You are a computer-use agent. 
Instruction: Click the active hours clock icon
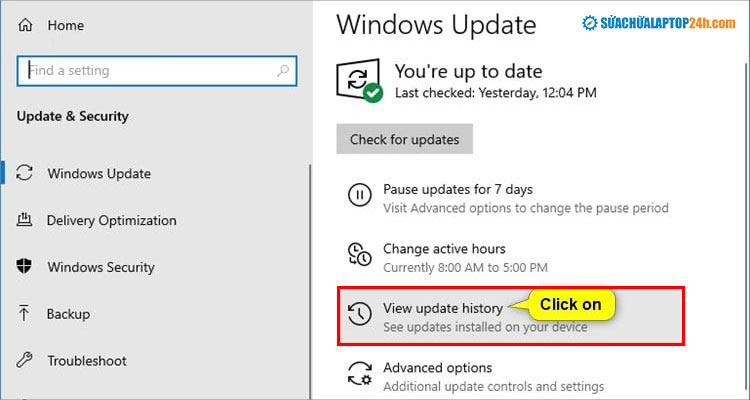[359, 256]
